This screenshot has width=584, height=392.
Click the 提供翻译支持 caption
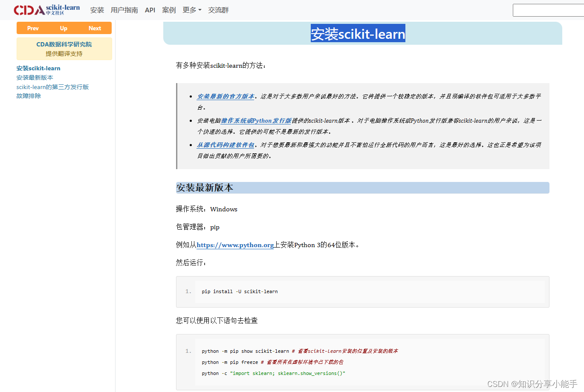(x=64, y=54)
